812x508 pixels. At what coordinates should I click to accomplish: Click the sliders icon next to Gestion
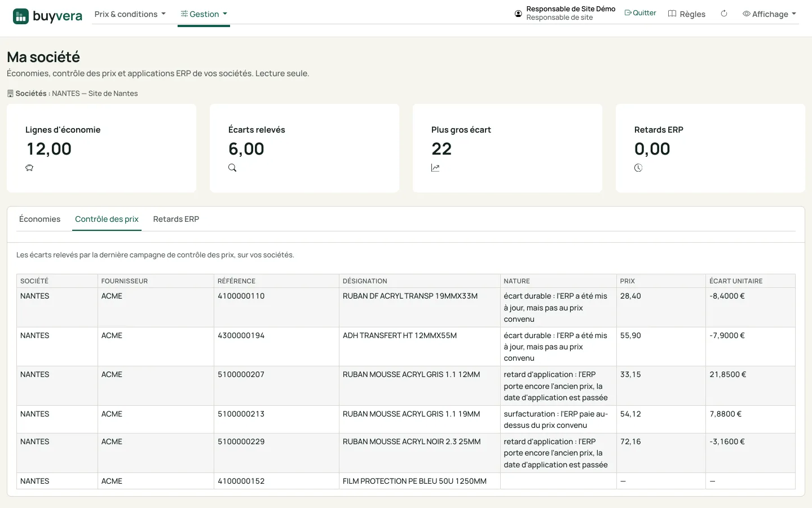(184, 14)
